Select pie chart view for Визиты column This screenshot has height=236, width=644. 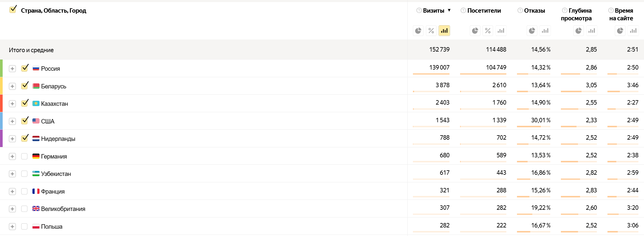[x=418, y=31]
